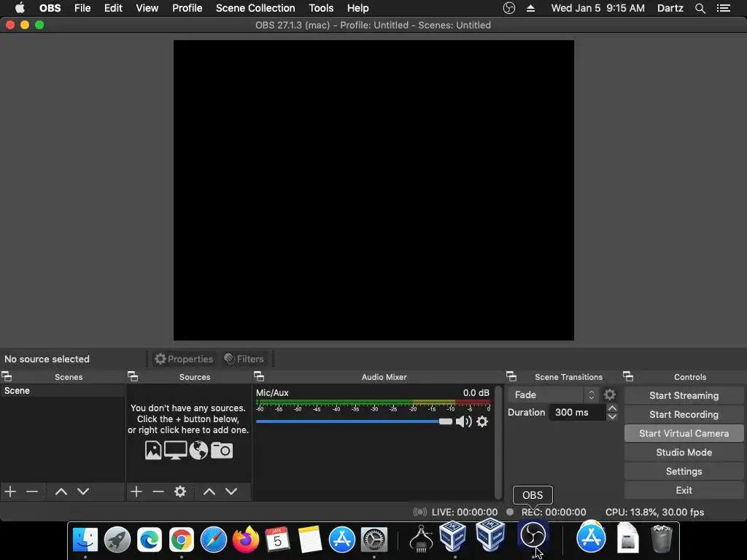The height and width of the screenshot is (560, 747).
Task: Mute the Mic/Aux speaker icon
Action: tap(463, 421)
